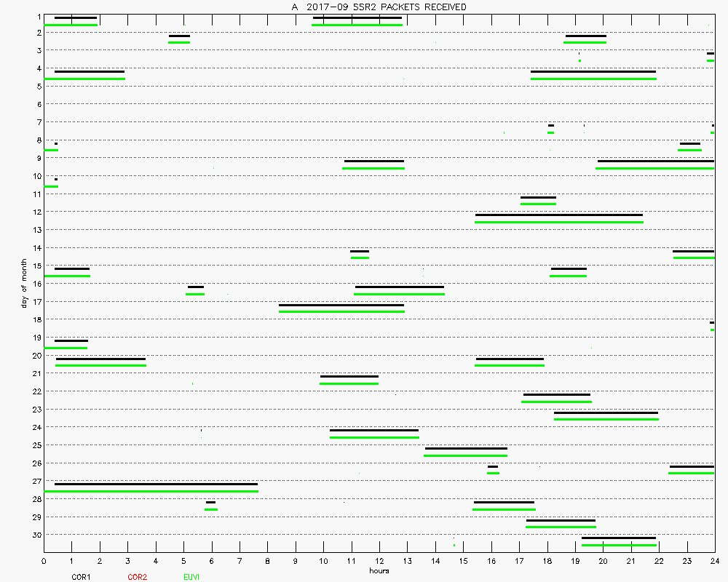
Task: Select the black bar on day 12
Action: [x=558, y=215]
